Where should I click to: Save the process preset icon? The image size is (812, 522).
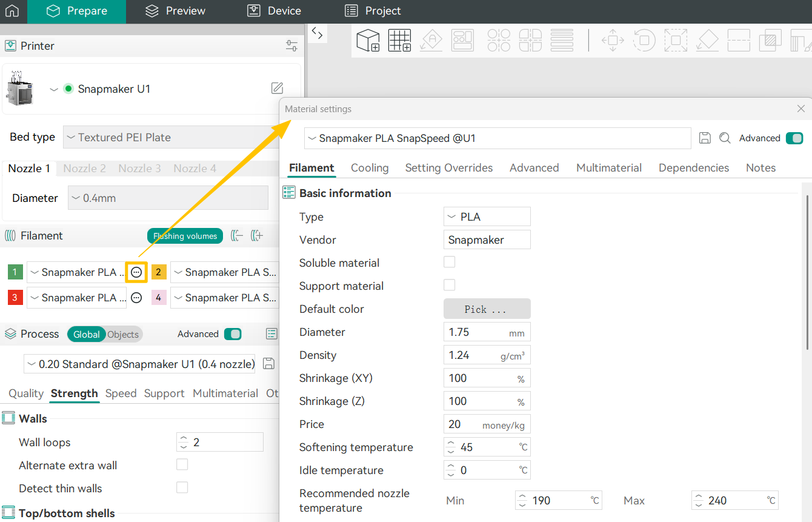click(269, 364)
